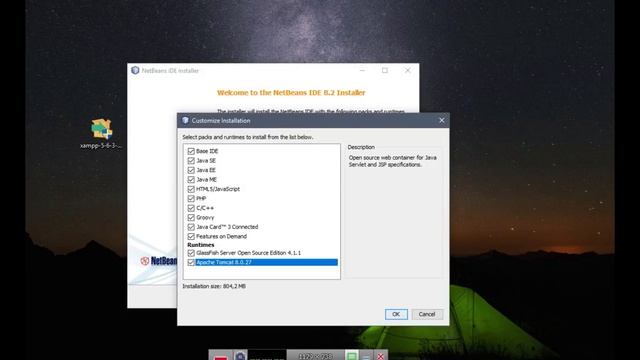Image resolution: width=640 pixels, height=360 pixels.
Task: Click the NetBeans IDE Installer window icon
Action: point(135,70)
